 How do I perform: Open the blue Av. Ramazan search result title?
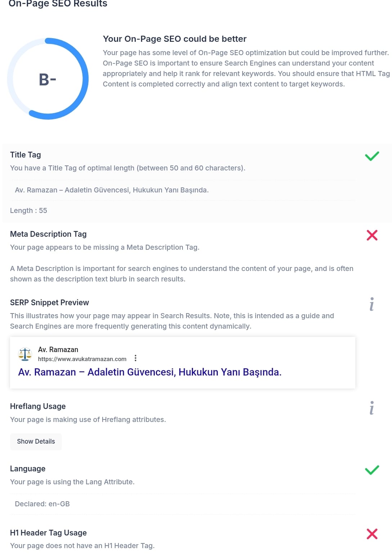(150, 372)
